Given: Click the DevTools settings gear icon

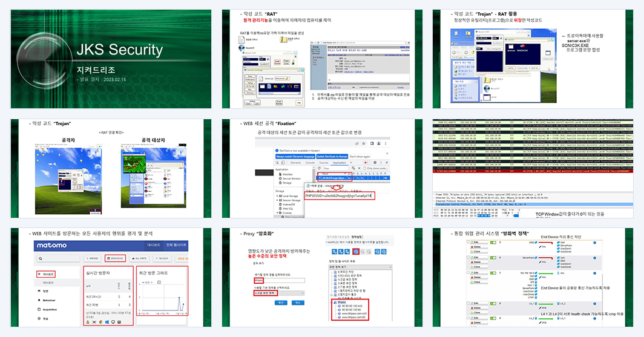Looking at the screenshot, I should (x=375, y=163).
